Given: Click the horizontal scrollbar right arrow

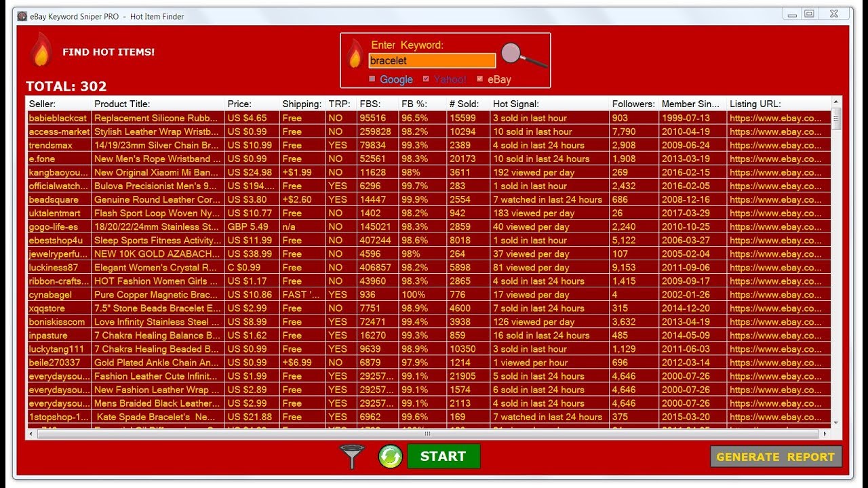Looking at the screenshot, I should 825,434.
